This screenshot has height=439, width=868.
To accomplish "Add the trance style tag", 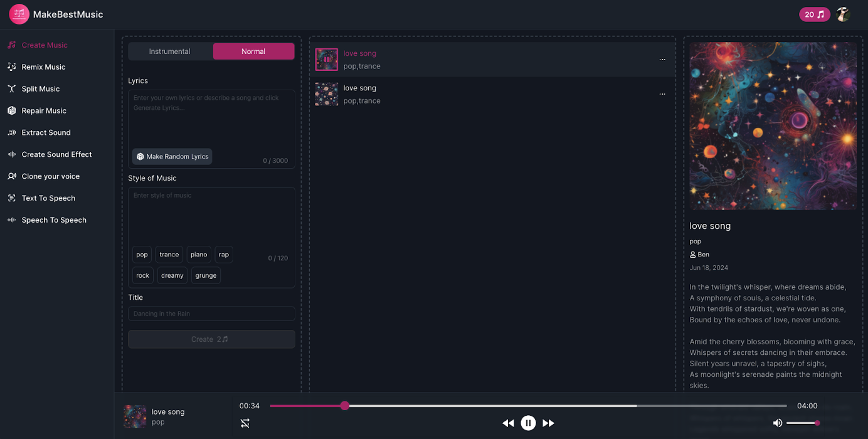I will tap(169, 255).
